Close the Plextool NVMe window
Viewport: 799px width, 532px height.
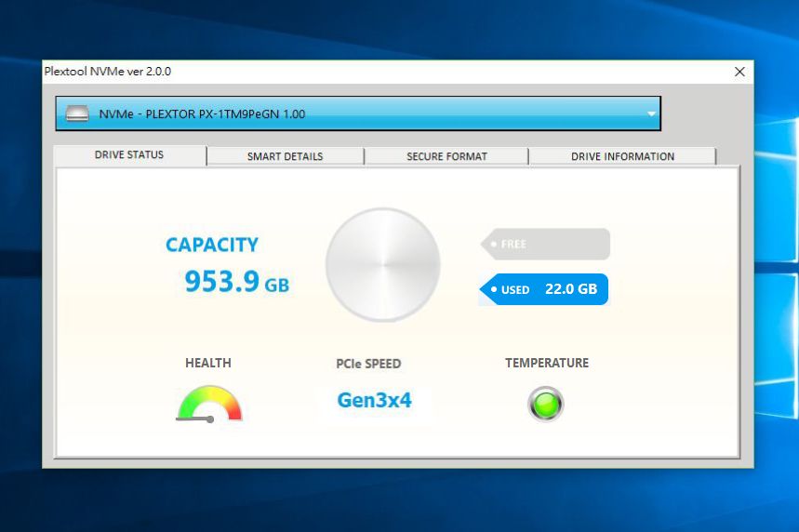point(739,72)
